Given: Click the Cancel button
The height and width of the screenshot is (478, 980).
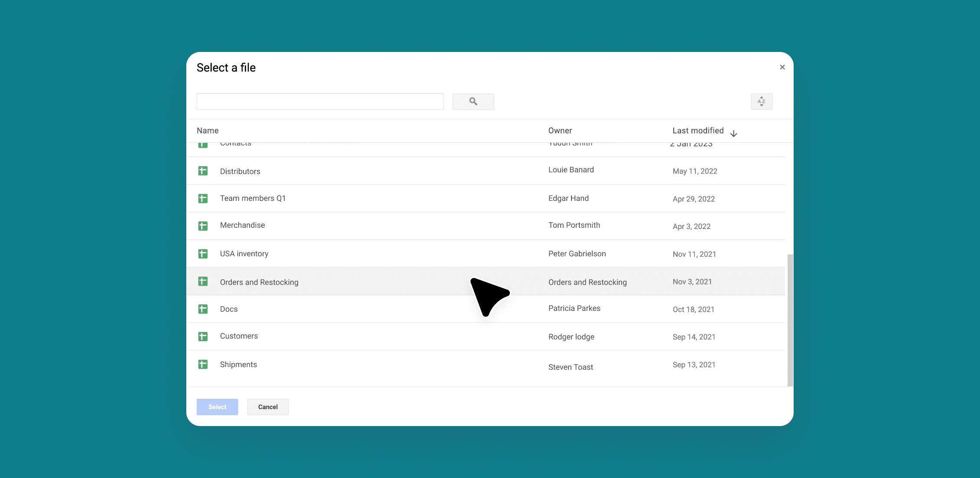Looking at the screenshot, I should 267,407.
